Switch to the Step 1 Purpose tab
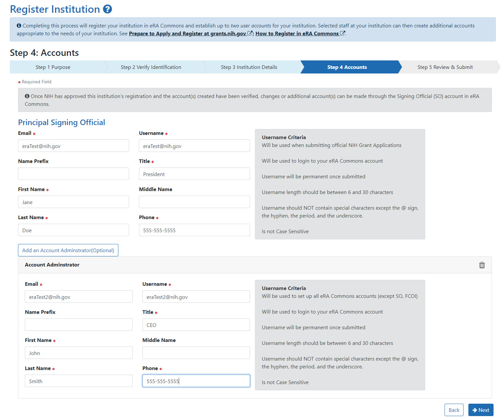This screenshot has height=420, width=504. point(53,67)
